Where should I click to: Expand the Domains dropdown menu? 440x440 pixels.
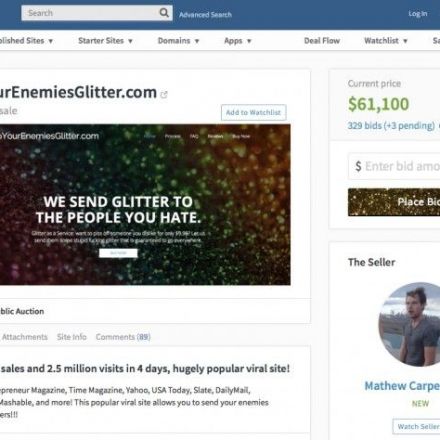[178, 41]
